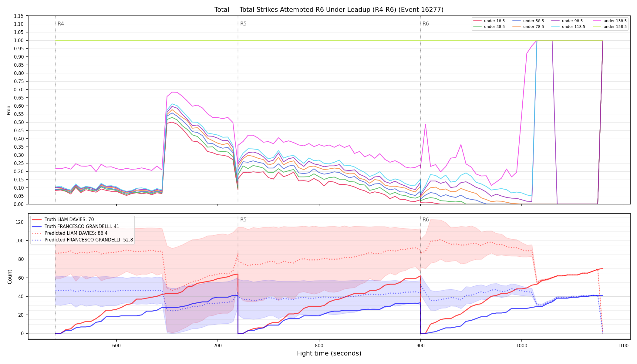Select the 800 tick on the time axis

pyautogui.click(x=319, y=345)
